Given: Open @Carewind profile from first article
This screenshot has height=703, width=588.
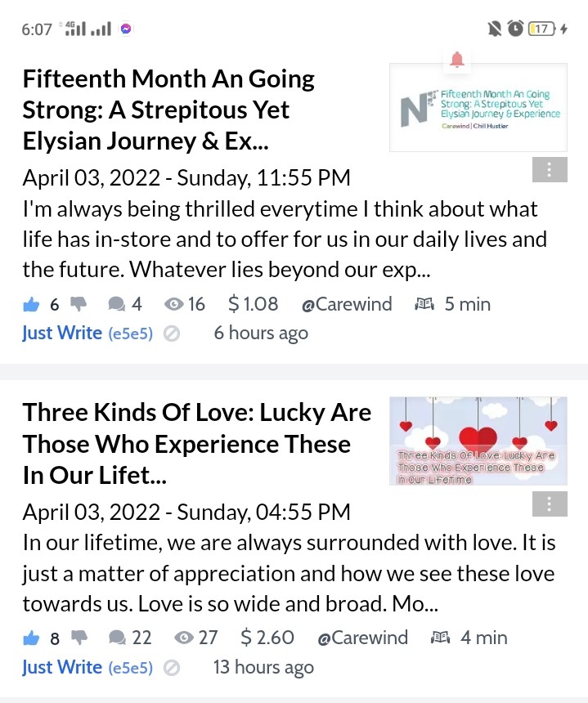Looking at the screenshot, I should 347,304.
